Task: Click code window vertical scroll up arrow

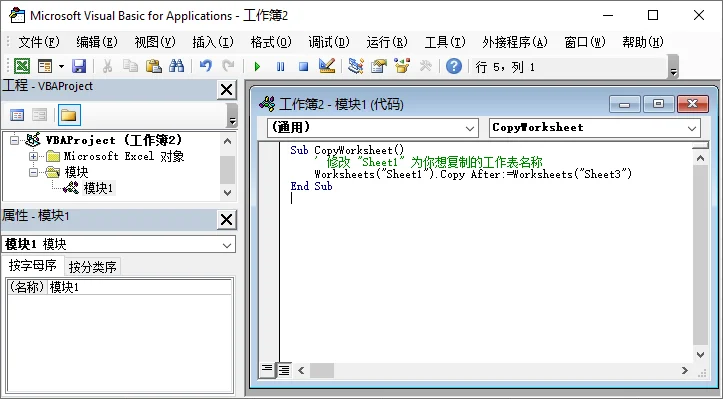Action: click(700, 159)
